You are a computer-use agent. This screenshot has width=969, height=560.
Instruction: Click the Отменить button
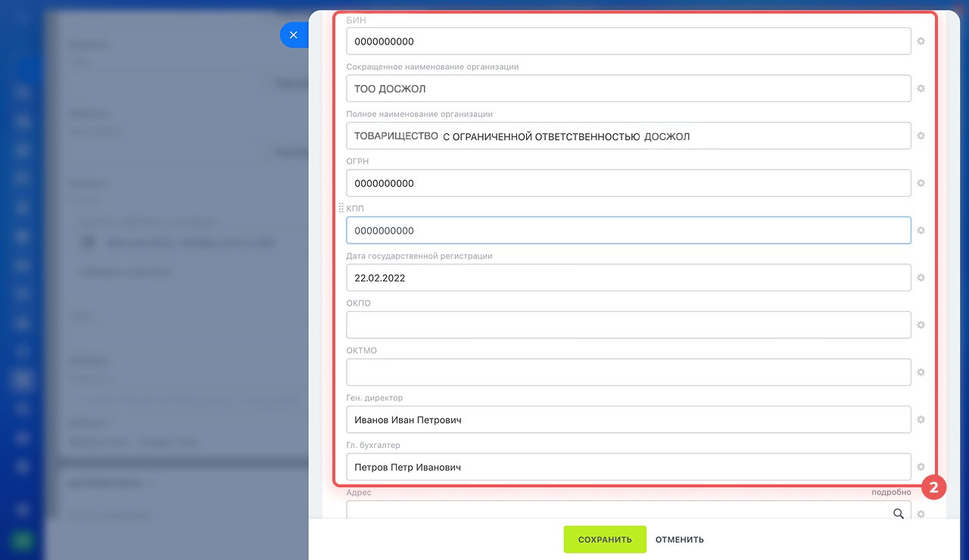(680, 540)
